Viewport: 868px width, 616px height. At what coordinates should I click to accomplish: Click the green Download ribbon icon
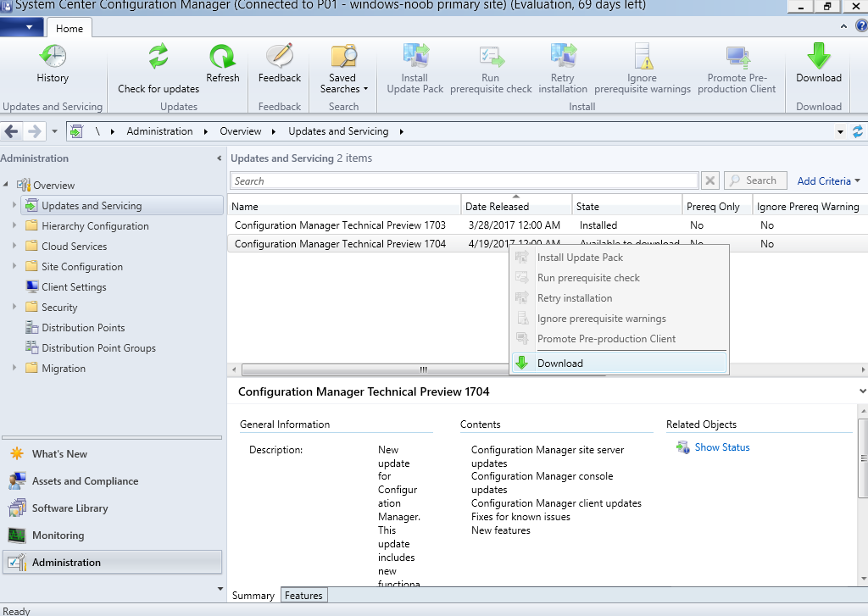coord(819,64)
